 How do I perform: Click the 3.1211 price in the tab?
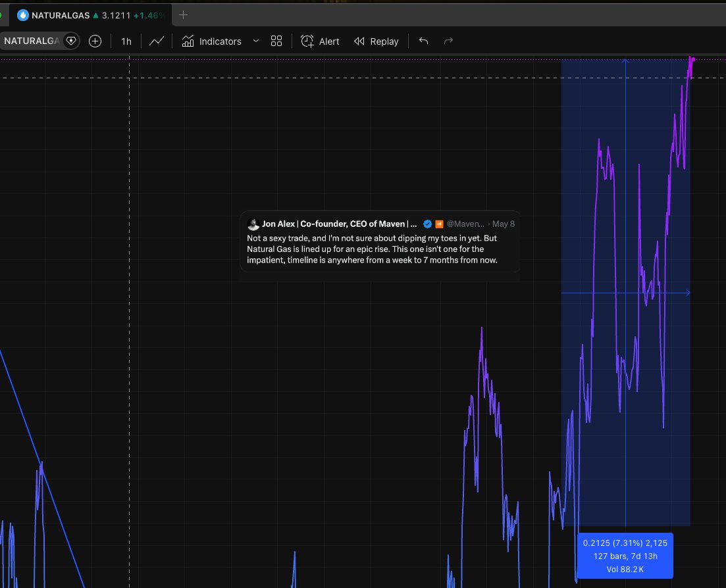point(117,15)
